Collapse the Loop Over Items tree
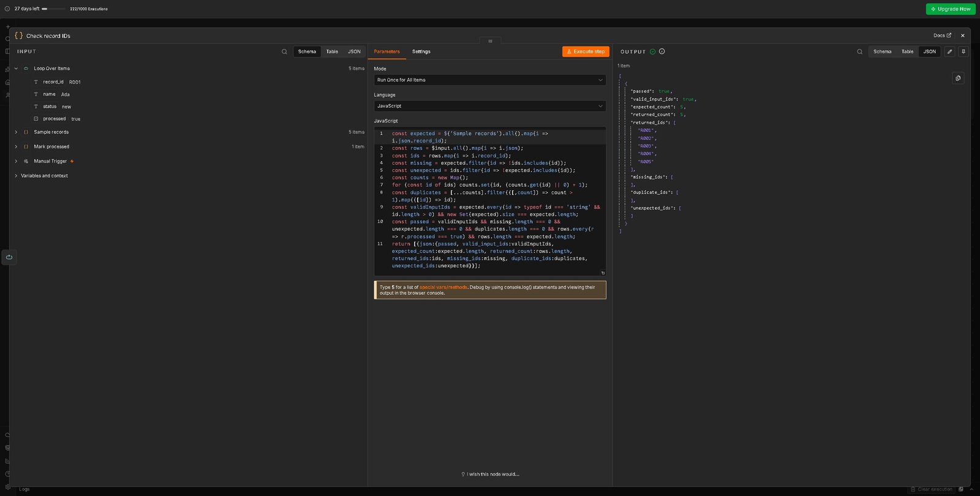This screenshot has width=980, height=496. coord(16,69)
